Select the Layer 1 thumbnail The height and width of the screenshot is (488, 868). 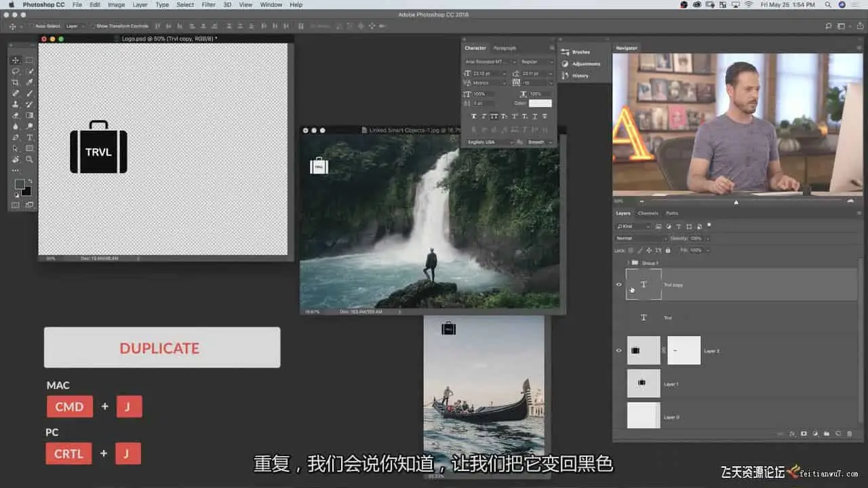coord(644,384)
